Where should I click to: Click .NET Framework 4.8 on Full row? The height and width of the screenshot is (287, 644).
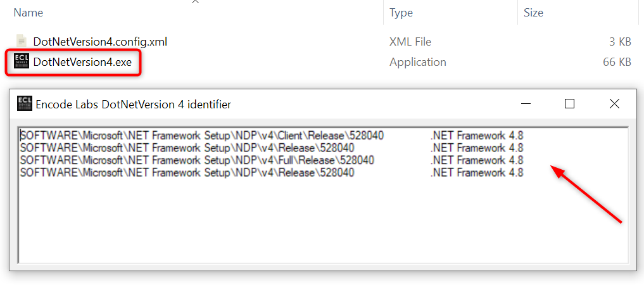coord(477,160)
